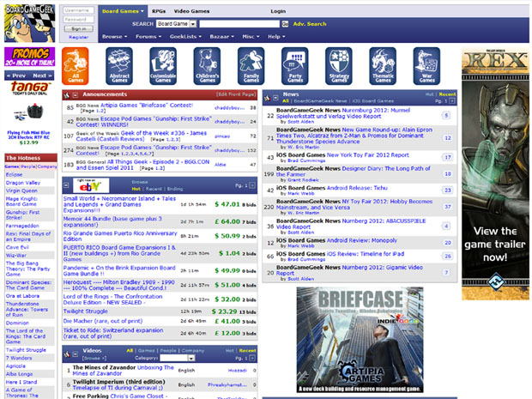Open the Dragon Valley hotness link
532x399 pixels.
(x=22, y=183)
